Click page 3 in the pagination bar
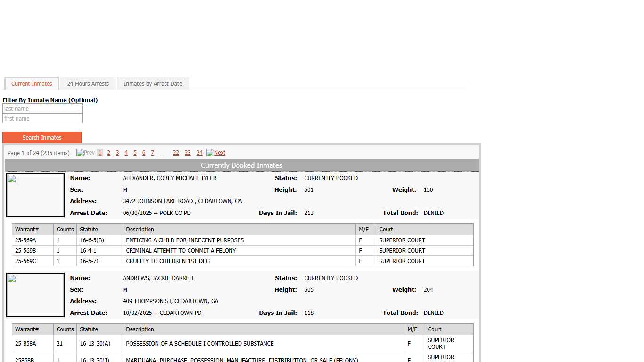 coord(117,153)
